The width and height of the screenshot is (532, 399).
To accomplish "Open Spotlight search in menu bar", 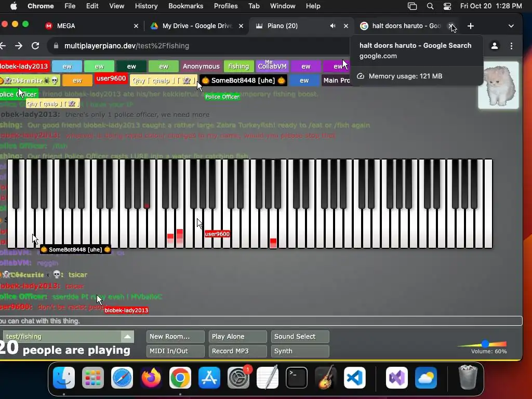I will [430, 6].
